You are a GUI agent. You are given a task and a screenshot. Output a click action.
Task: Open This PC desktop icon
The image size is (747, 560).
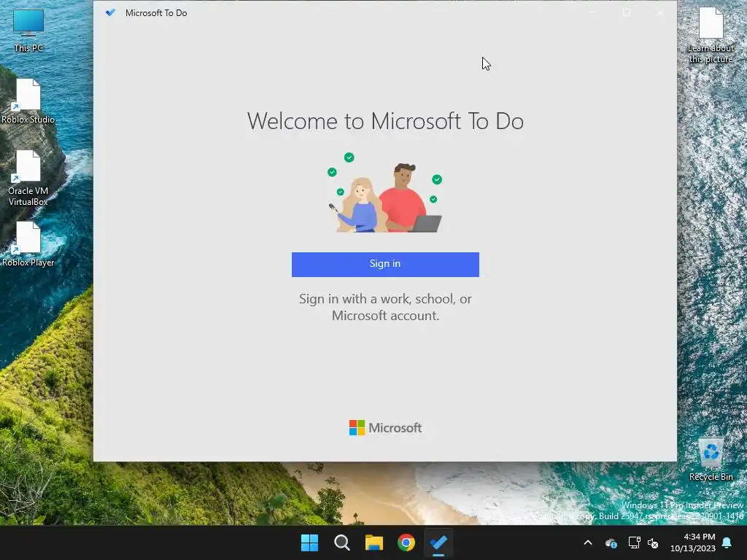pyautogui.click(x=28, y=31)
